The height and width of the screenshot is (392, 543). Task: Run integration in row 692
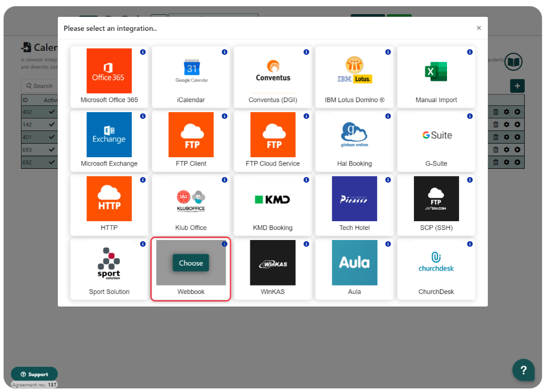[517, 162]
